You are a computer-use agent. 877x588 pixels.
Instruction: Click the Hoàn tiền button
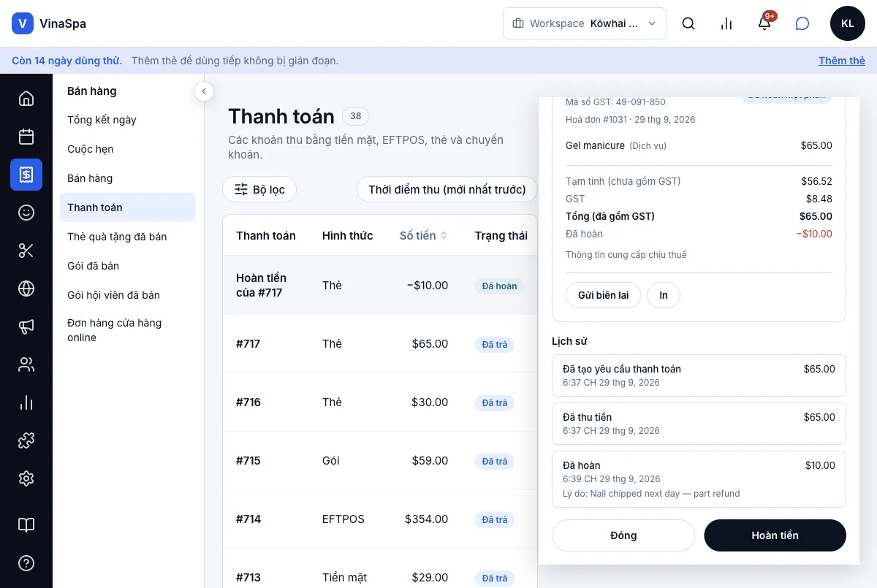click(775, 535)
